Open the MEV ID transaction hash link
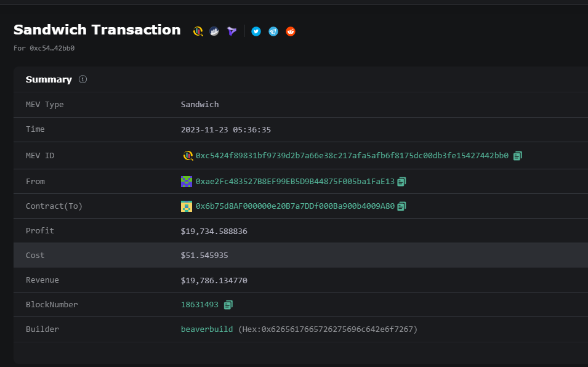The height and width of the screenshot is (367, 588). 352,156
